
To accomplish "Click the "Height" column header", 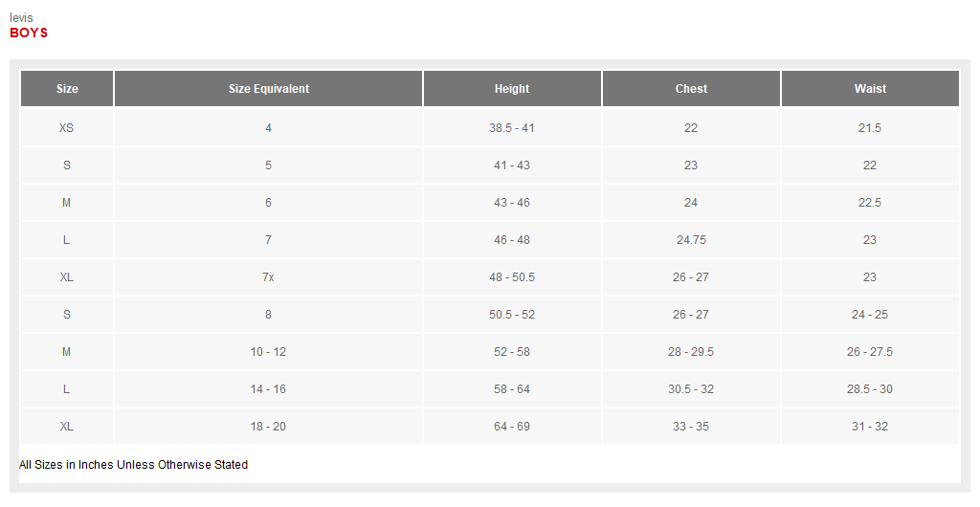I will click(512, 89).
